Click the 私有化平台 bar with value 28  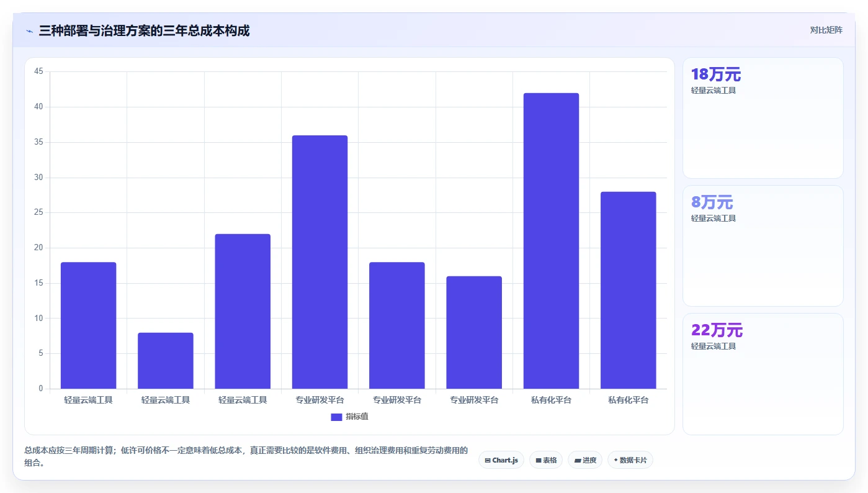point(629,290)
